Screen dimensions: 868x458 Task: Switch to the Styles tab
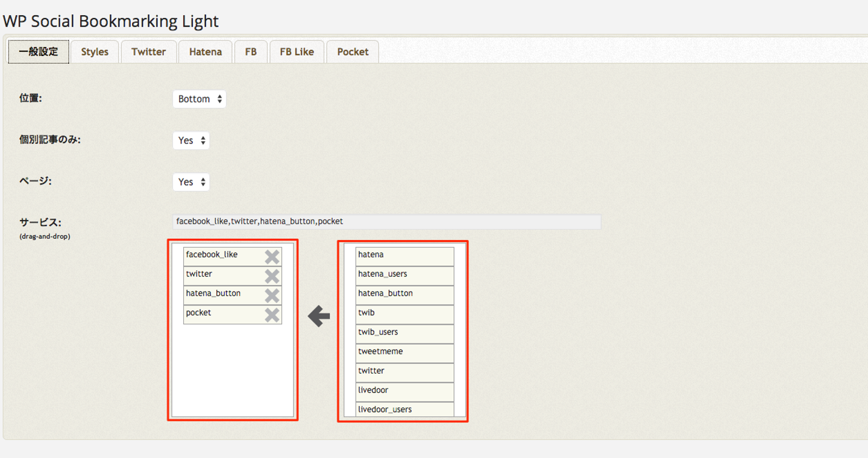[x=95, y=52]
